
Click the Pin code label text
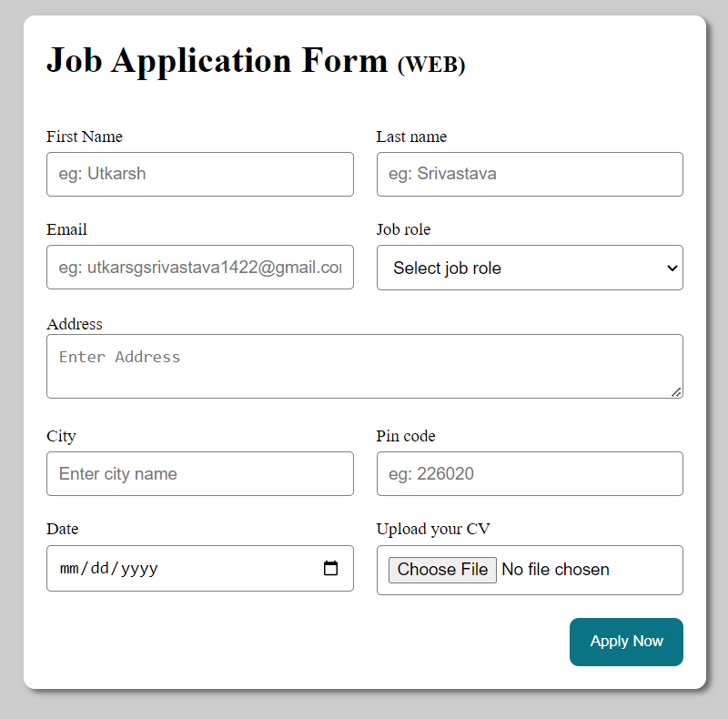[x=406, y=436]
